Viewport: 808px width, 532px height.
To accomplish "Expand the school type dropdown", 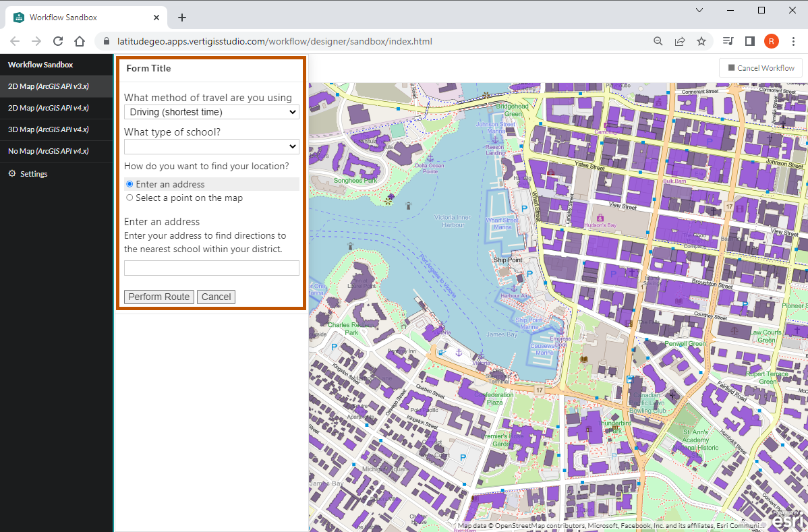I will (211, 146).
